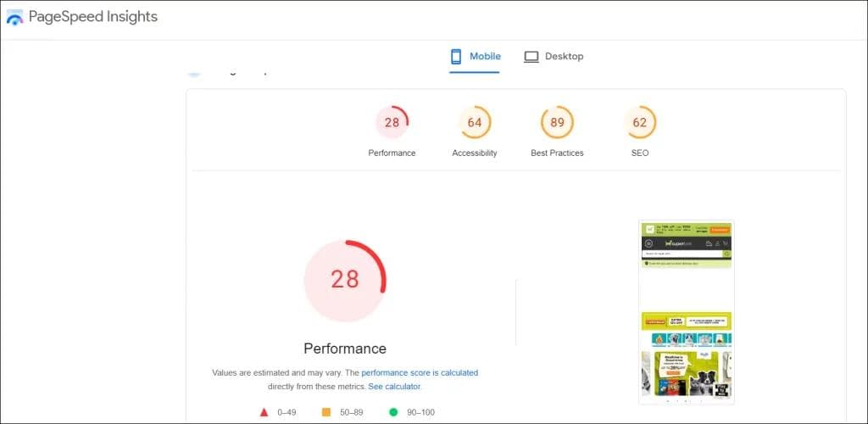Switch to the Desktop tab label
This screenshot has height=424, width=868.
click(564, 56)
